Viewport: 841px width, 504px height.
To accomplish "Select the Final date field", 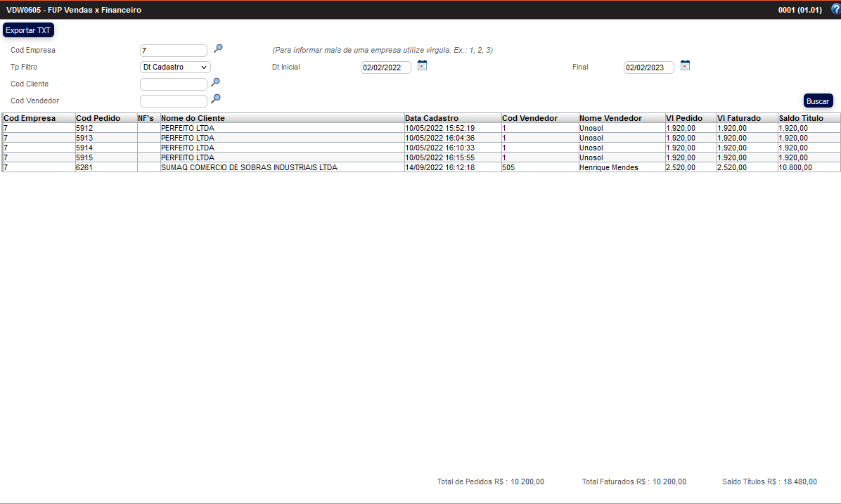I will (648, 67).
